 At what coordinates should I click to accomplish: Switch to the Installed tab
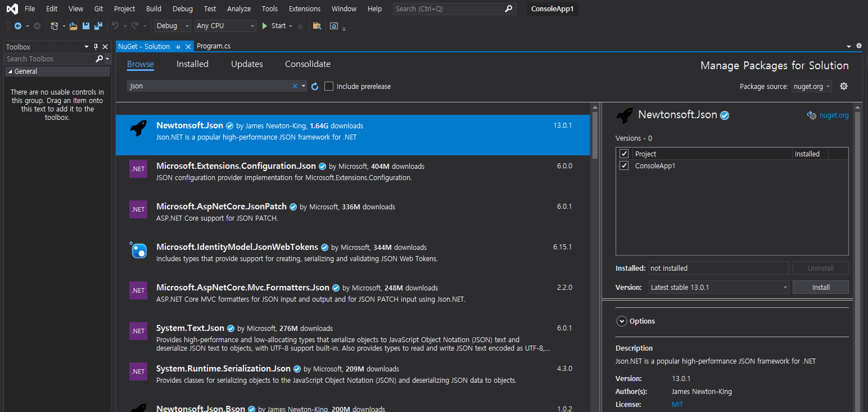(x=192, y=64)
